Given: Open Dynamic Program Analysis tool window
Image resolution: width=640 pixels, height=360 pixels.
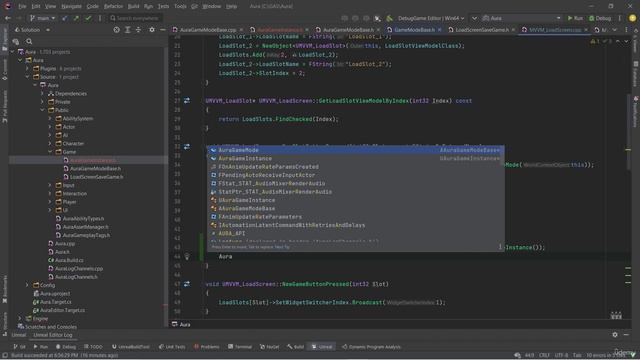Looking at the screenshot, I should coord(371,347).
